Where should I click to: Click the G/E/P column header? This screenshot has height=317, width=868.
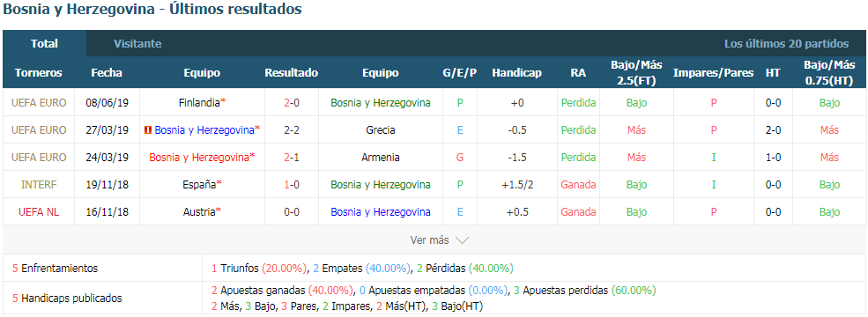point(459,73)
